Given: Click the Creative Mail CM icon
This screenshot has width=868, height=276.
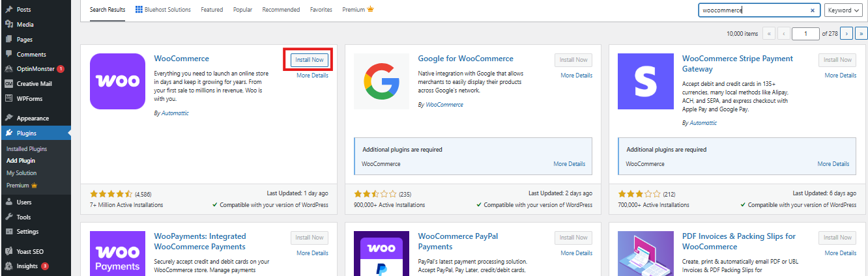Looking at the screenshot, I should point(8,83).
